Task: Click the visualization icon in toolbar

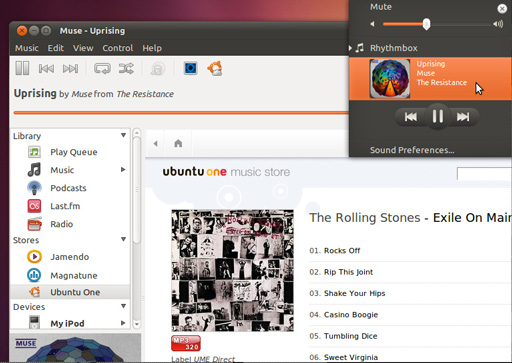Action: [191, 68]
